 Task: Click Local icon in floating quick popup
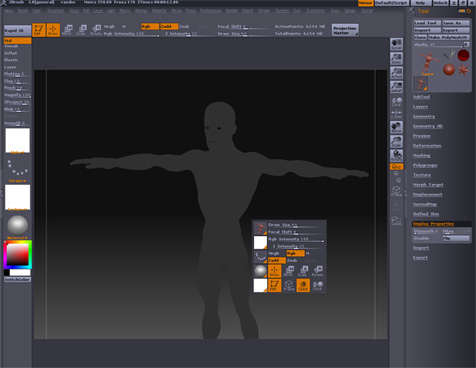pyautogui.click(x=318, y=286)
